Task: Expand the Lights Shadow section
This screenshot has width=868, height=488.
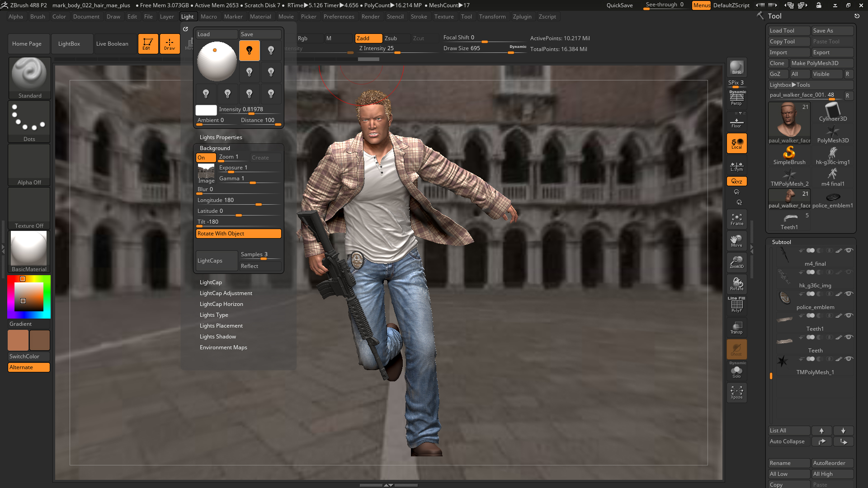Action: coord(218,337)
